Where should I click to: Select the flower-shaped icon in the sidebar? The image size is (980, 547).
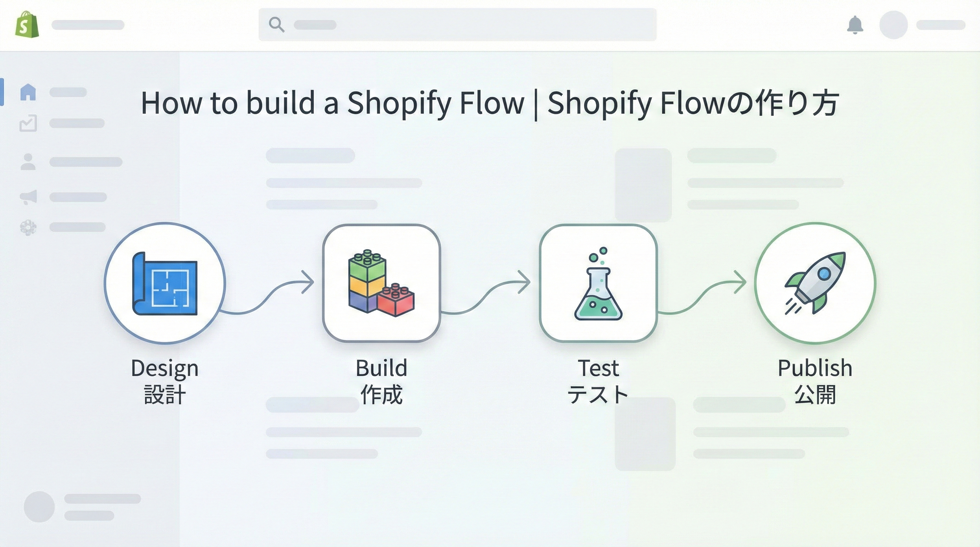pyautogui.click(x=28, y=228)
